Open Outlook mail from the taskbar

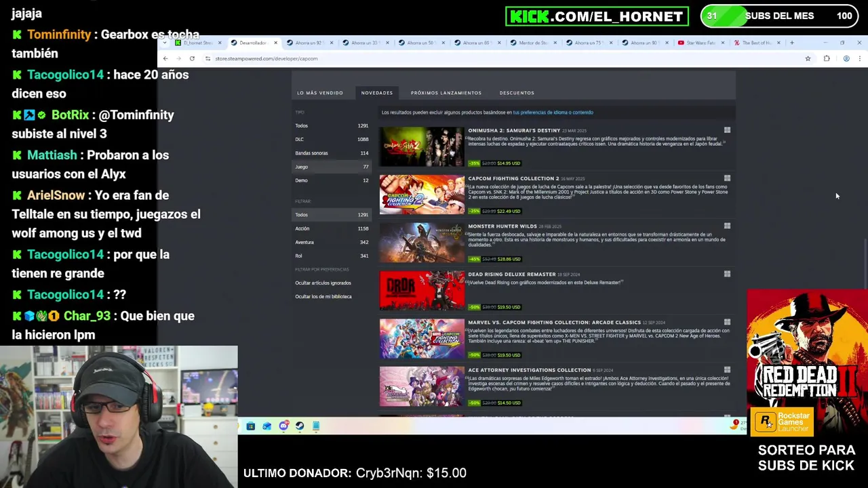(267, 426)
